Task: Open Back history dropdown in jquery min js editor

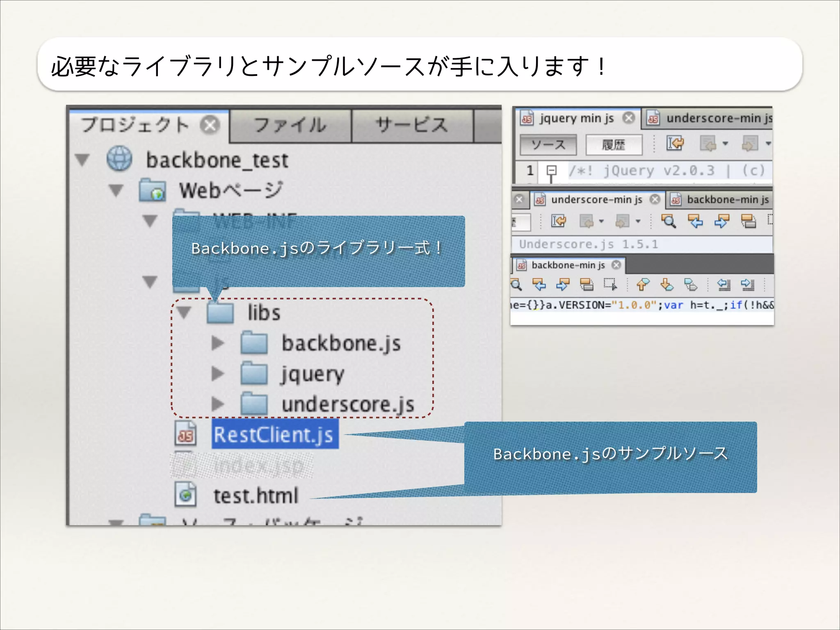Action: pyautogui.click(x=725, y=144)
